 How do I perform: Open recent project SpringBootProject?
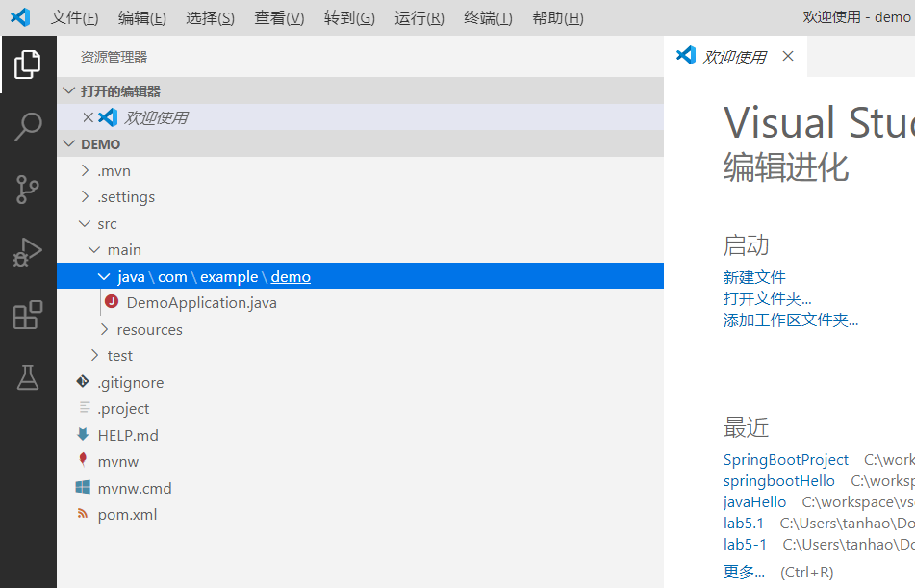tap(785, 460)
